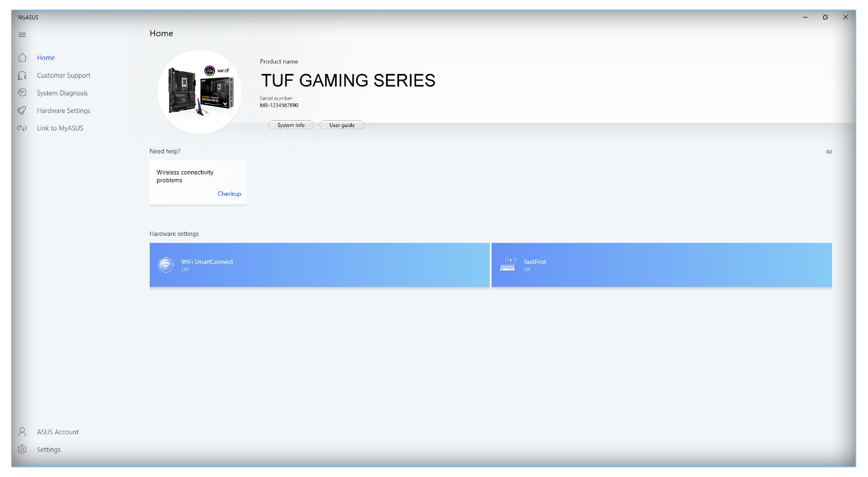Click the Settings gear icon
The height and width of the screenshot is (477, 868).
(22, 449)
